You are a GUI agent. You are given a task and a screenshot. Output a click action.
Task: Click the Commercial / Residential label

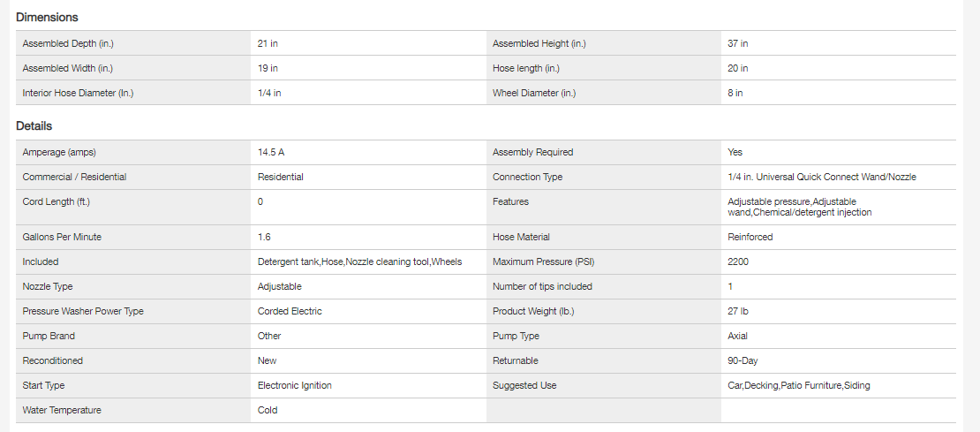[74, 177]
